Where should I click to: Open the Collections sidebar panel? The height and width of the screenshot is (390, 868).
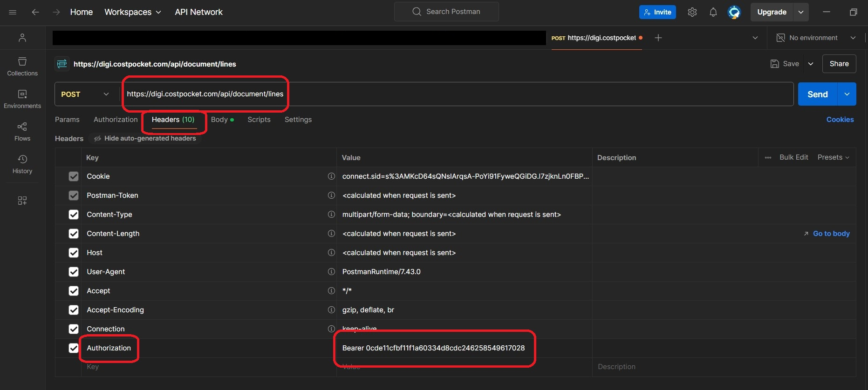[x=22, y=67]
